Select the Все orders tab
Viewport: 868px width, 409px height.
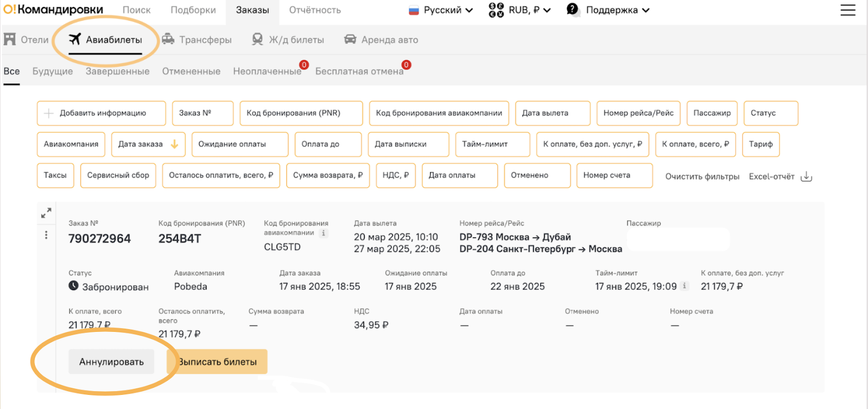[11, 71]
